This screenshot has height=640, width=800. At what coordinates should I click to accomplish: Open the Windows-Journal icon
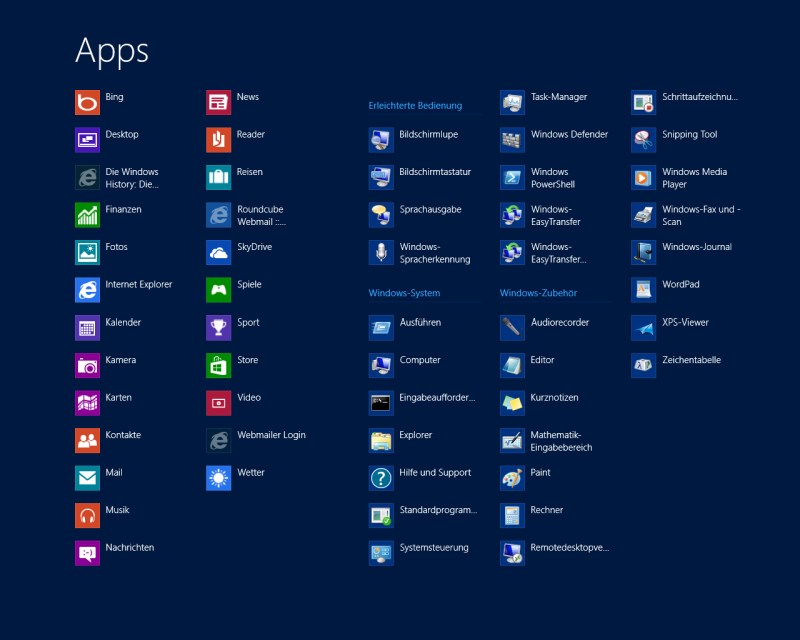pyautogui.click(x=643, y=253)
